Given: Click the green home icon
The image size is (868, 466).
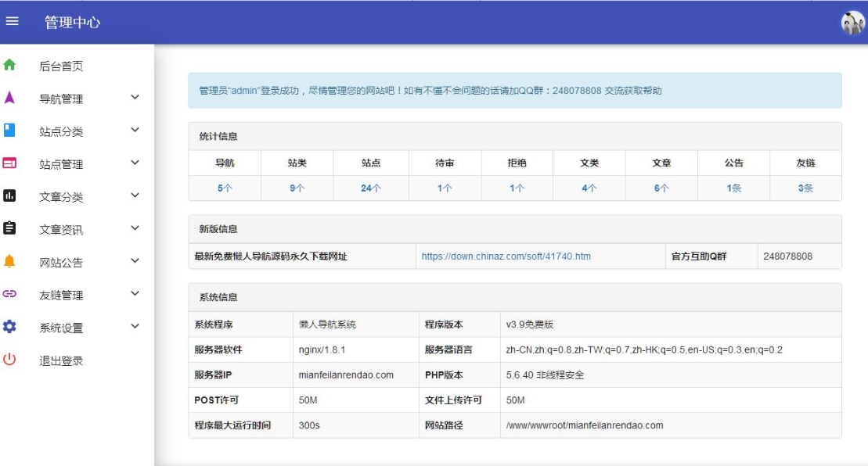Looking at the screenshot, I should (9, 66).
